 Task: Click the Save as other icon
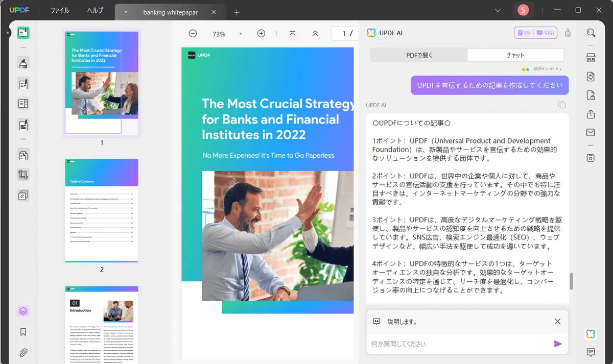(591, 157)
